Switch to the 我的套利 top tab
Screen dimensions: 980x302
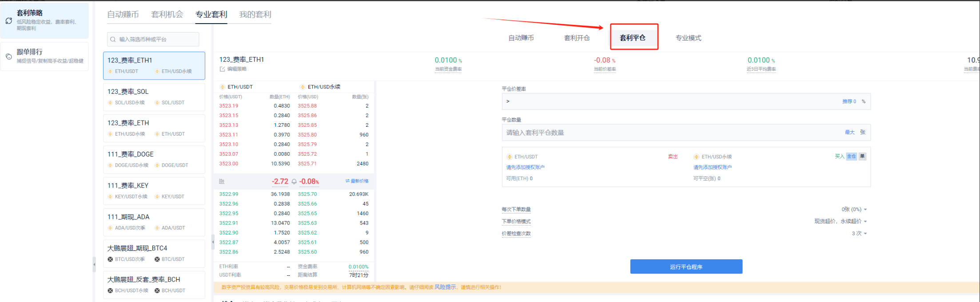coord(255,14)
